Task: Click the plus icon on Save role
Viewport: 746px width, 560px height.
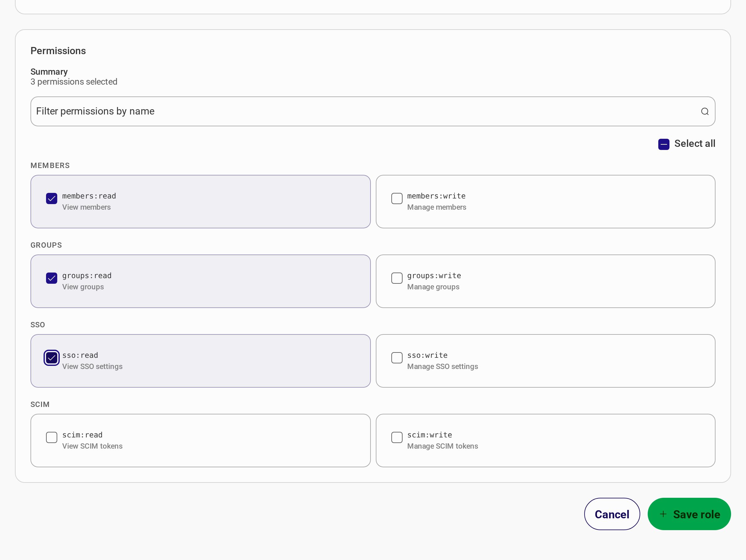Action: click(x=663, y=514)
